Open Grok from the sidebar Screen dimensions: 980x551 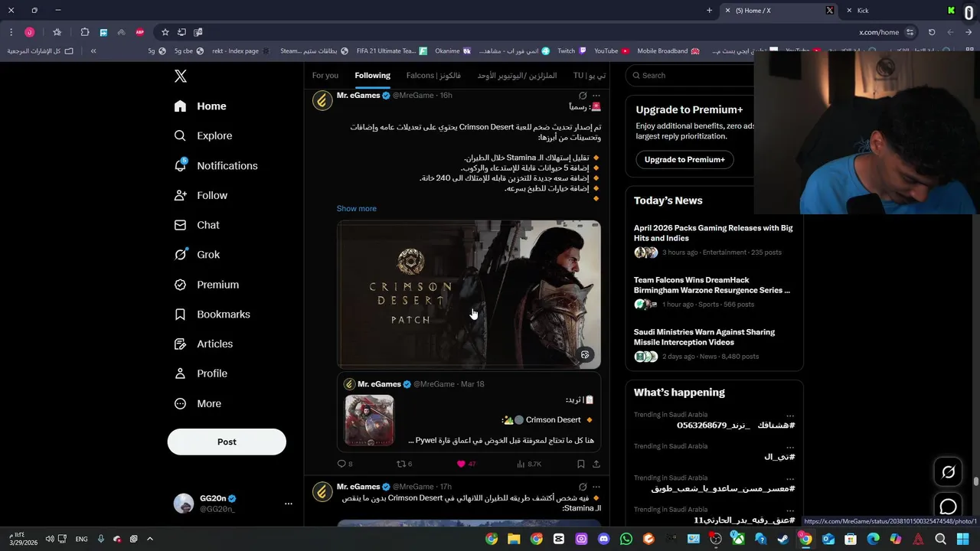tap(198, 255)
